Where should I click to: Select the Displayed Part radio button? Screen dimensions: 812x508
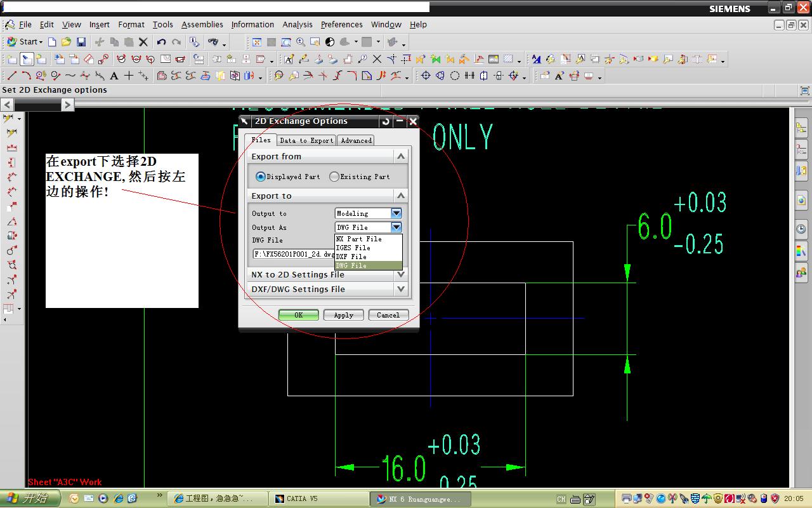pos(261,177)
